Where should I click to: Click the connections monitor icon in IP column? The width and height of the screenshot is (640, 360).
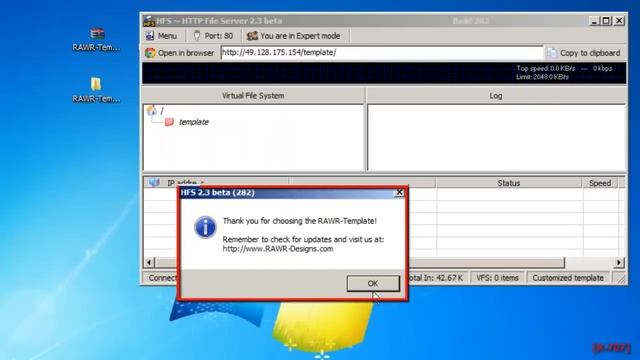154,182
